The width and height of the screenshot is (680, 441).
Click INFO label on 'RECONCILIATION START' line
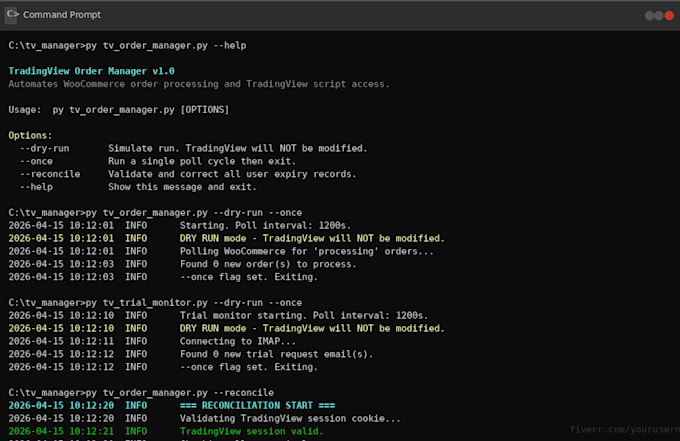(x=136, y=405)
